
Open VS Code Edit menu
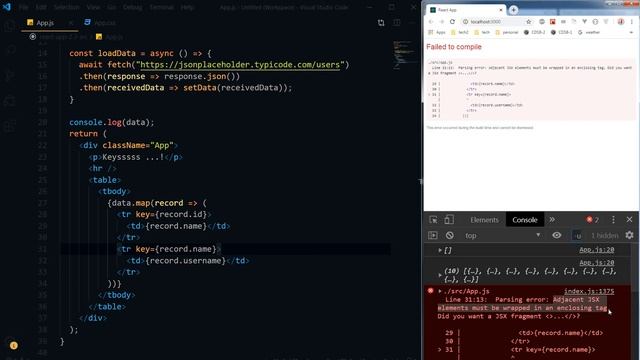point(41,7)
